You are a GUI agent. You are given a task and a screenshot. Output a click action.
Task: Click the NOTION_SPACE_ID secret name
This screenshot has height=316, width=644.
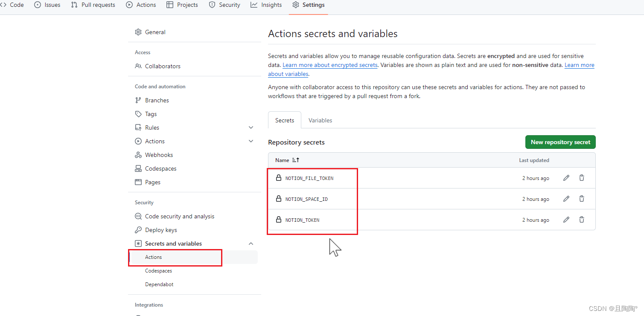(x=306, y=199)
